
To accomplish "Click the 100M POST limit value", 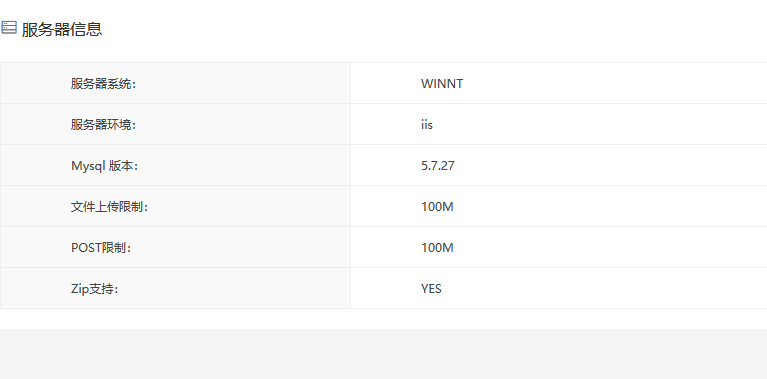I will coord(437,248).
